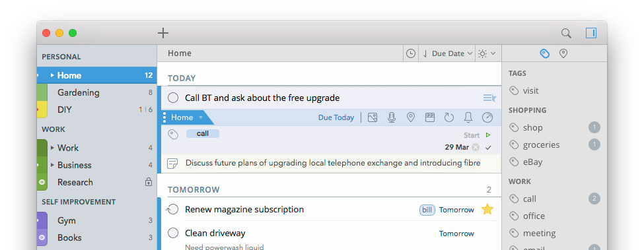
Task: Switch to the locations pin tab
Action: click(x=563, y=53)
